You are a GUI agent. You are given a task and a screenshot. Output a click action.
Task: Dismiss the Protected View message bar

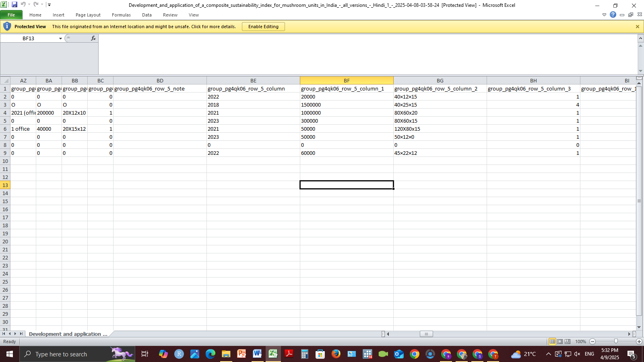point(637,27)
